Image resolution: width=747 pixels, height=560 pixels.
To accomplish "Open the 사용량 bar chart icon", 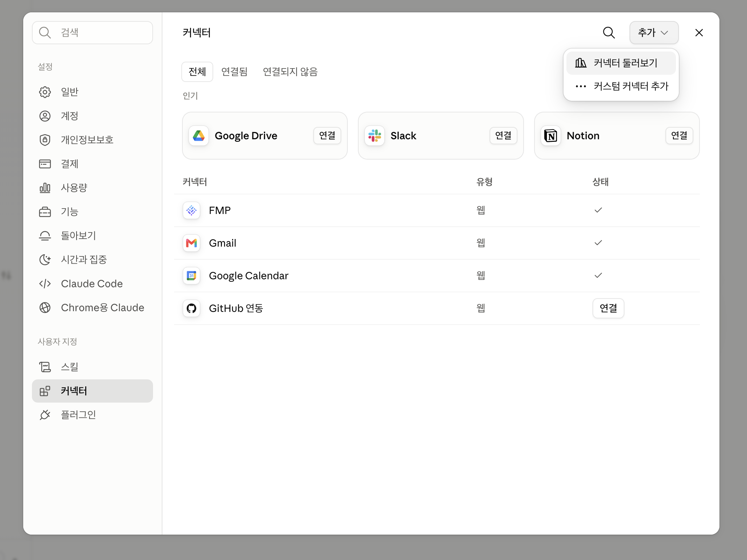I will point(45,188).
